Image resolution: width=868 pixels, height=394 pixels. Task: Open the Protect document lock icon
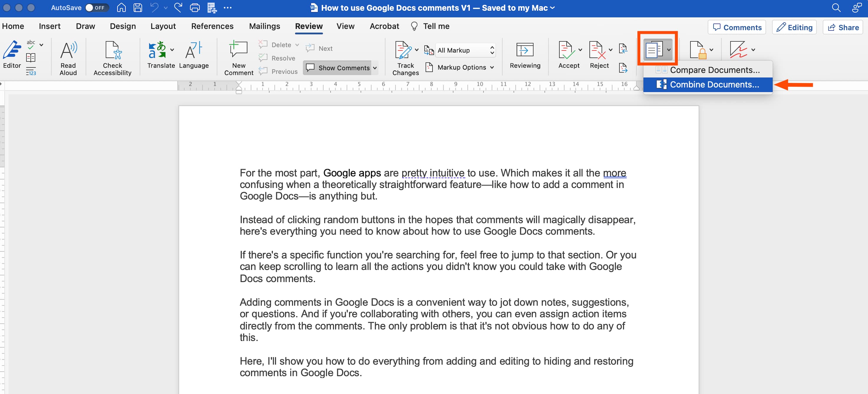pyautogui.click(x=698, y=50)
